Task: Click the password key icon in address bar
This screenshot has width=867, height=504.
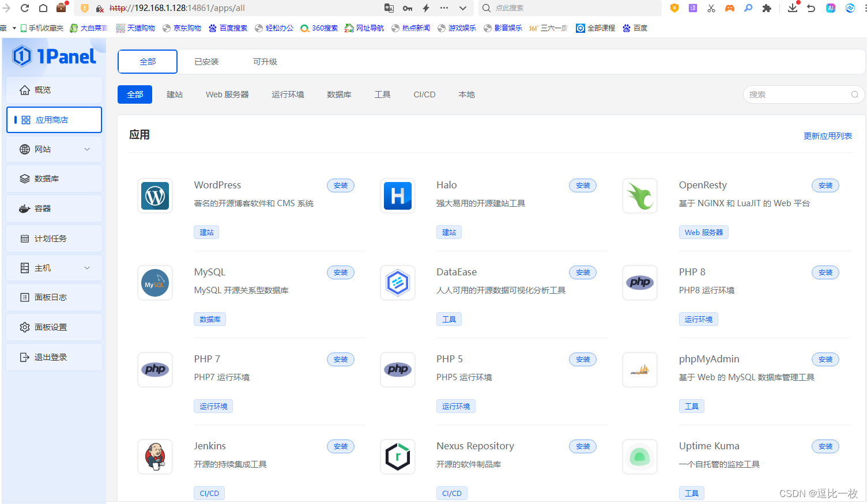Action: (x=408, y=8)
